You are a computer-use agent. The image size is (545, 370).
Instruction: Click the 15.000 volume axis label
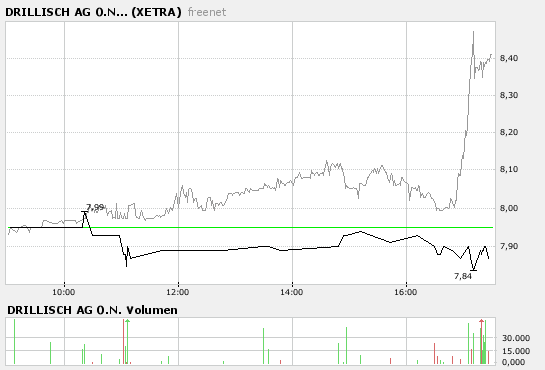(516, 351)
